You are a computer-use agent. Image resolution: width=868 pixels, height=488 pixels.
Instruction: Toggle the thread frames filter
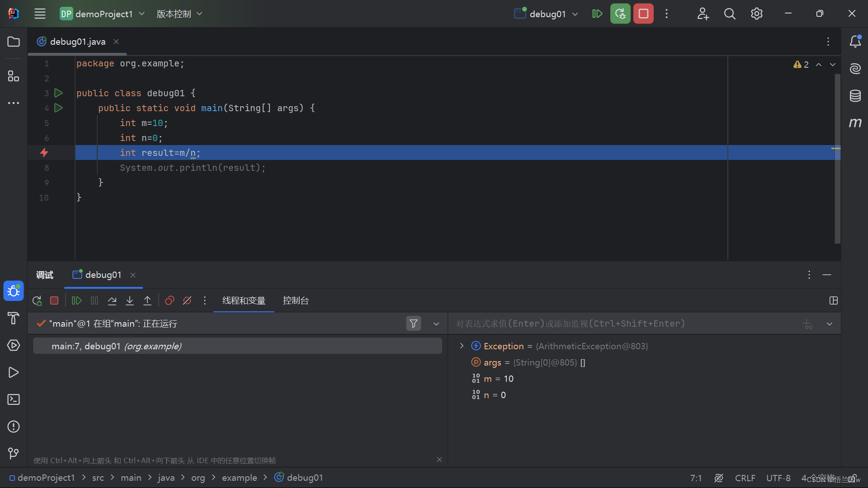[414, 324]
